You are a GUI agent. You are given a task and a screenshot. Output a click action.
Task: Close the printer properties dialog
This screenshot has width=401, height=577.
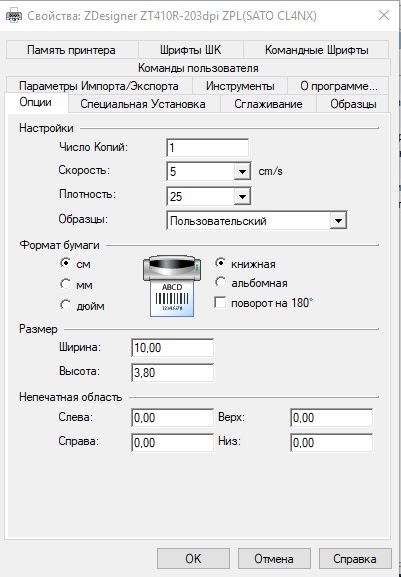coord(384,15)
